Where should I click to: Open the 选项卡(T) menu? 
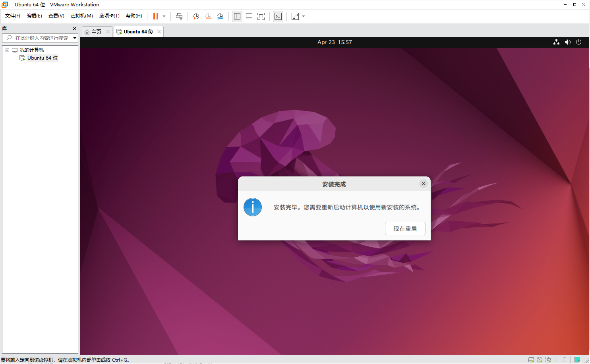(x=109, y=16)
